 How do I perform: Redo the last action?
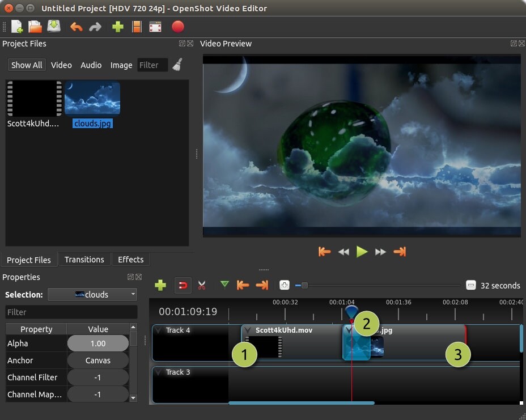95,26
